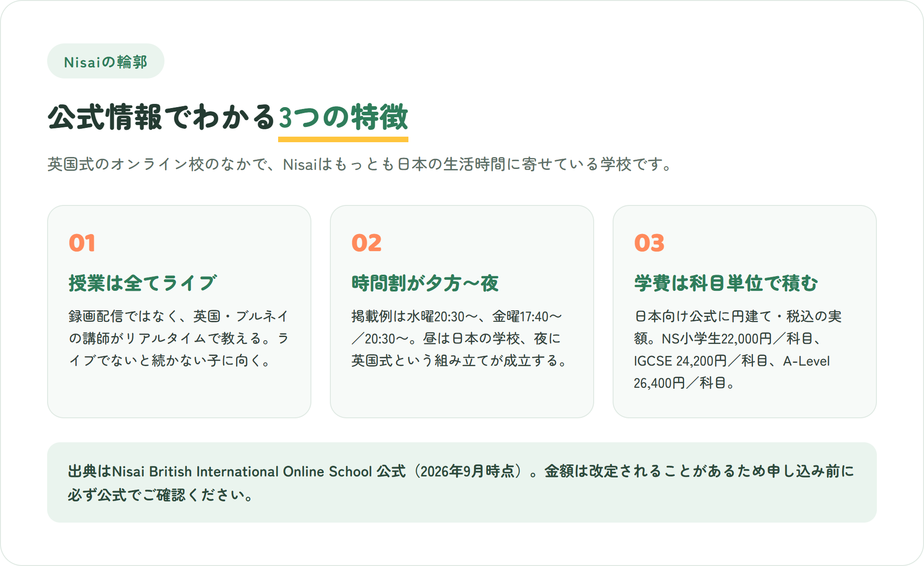Image resolution: width=924 pixels, height=566 pixels.
Task: Click the Nisaiの輪郭 pill label
Action: pyautogui.click(x=106, y=61)
